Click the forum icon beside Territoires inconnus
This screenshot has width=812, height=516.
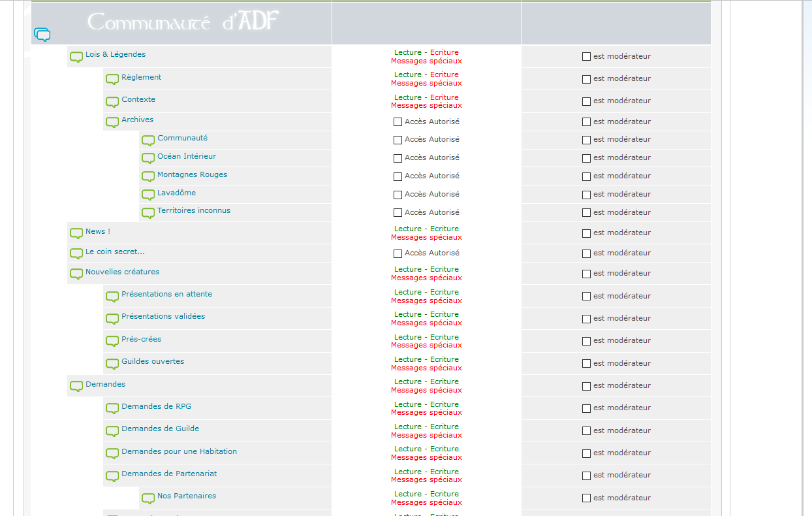tap(148, 214)
